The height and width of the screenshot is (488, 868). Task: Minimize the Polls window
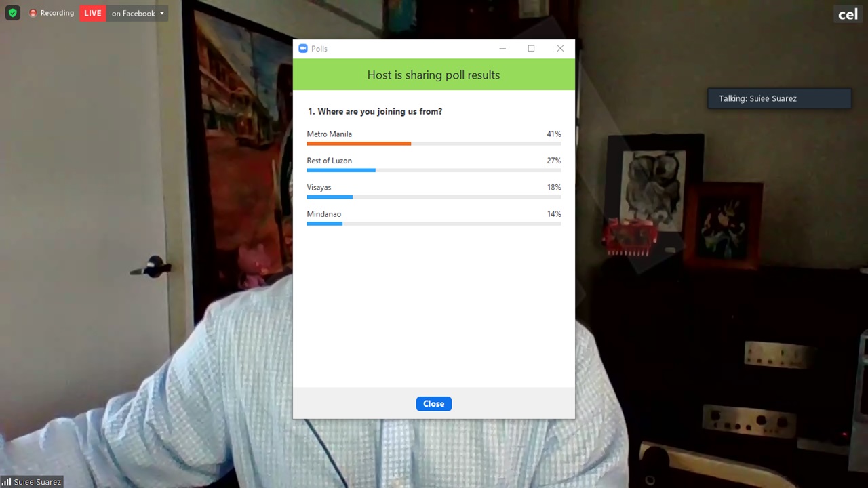pyautogui.click(x=502, y=49)
